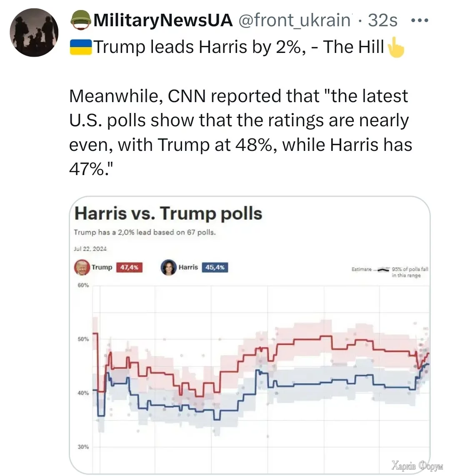
Task: Click the helmet emoji beside the account name
Action: 81,20
